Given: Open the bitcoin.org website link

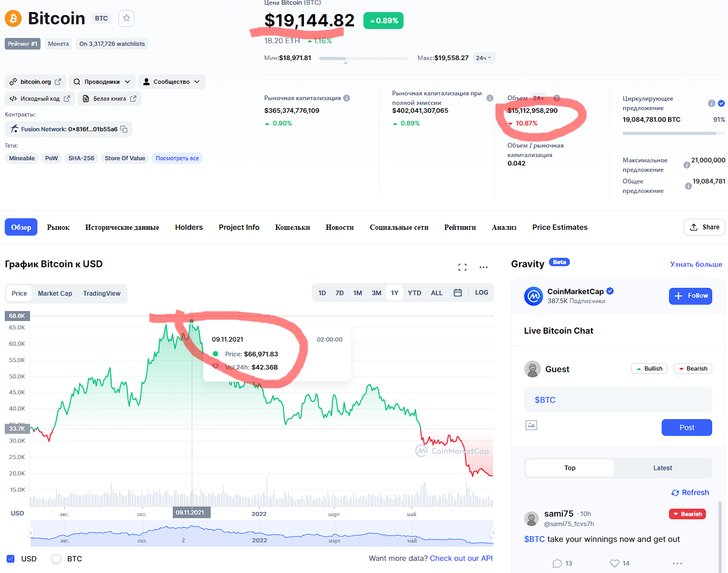Looking at the screenshot, I should tap(35, 82).
